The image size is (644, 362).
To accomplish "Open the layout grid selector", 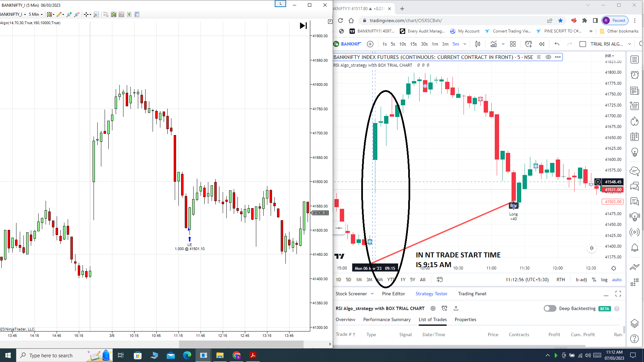I will [x=513, y=44].
